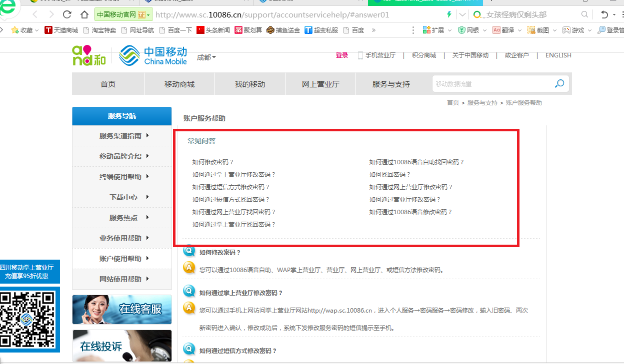Open the address bar history dropdown arrow

pyautogui.click(x=462, y=14)
